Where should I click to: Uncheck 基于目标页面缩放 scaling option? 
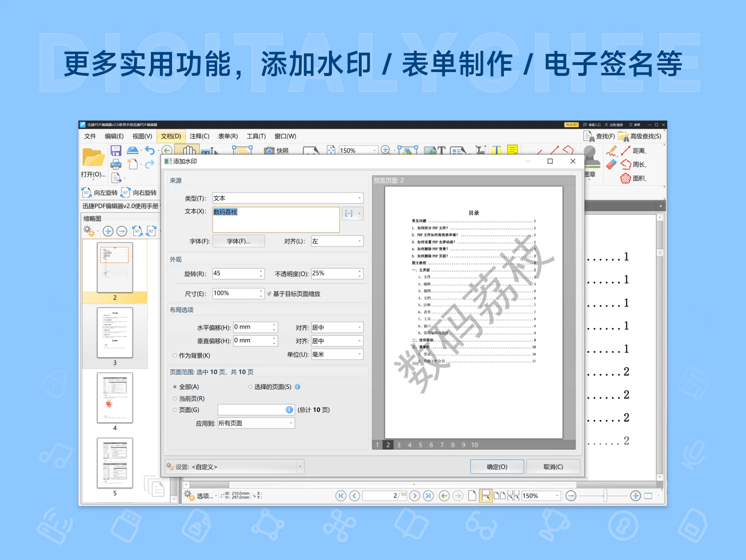269,294
